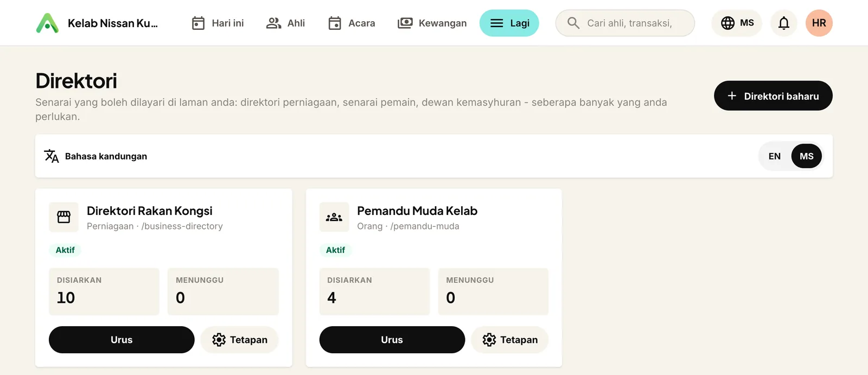Click the magnifier search icon
This screenshot has width=868, height=375.
[x=573, y=23]
